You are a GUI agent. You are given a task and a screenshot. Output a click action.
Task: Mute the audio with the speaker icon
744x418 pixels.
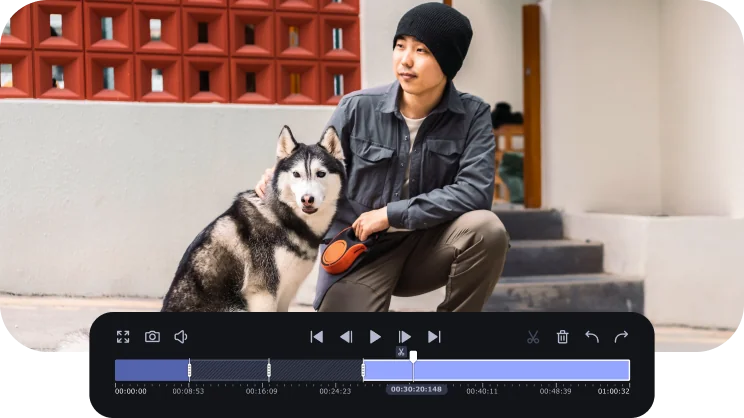[x=181, y=337]
